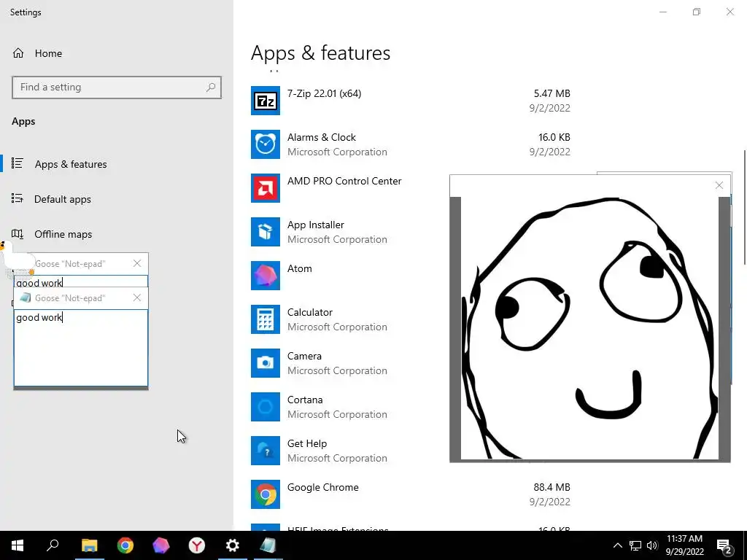This screenshot has width=747, height=560.
Task: Show hidden system tray icons
Action: pos(617,545)
